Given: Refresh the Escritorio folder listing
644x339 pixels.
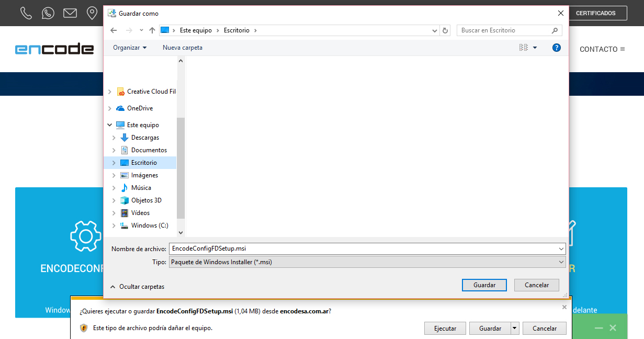Looking at the screenshot, I should pos(445,30).
